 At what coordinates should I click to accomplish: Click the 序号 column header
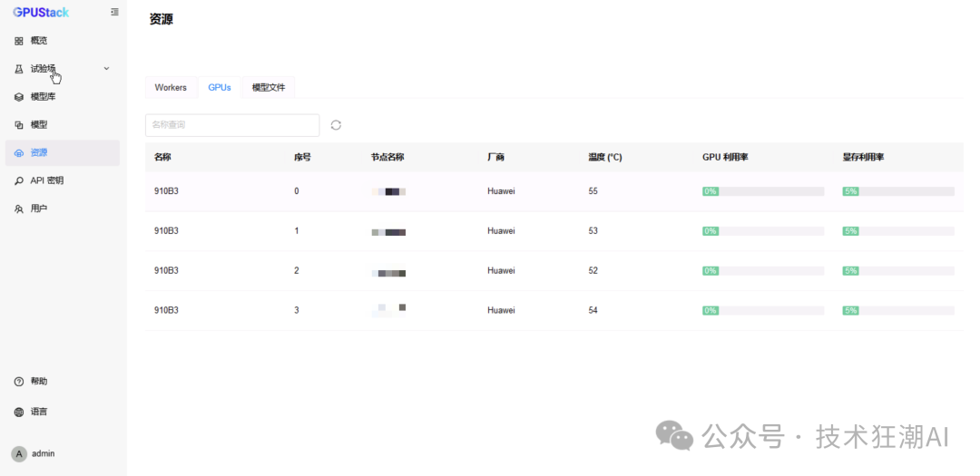(x=302, y=158)
